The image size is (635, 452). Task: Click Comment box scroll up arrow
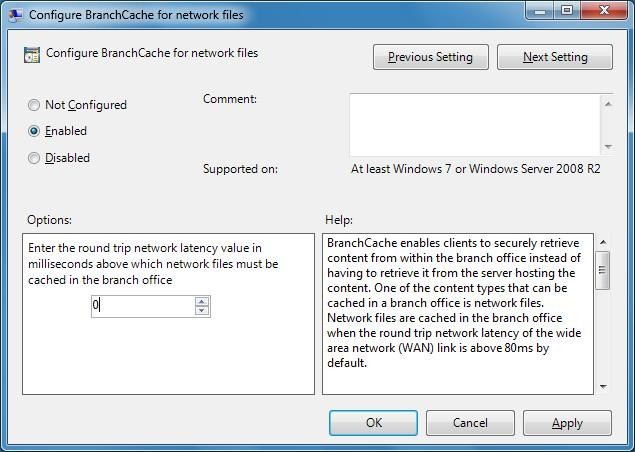point(607,104)
